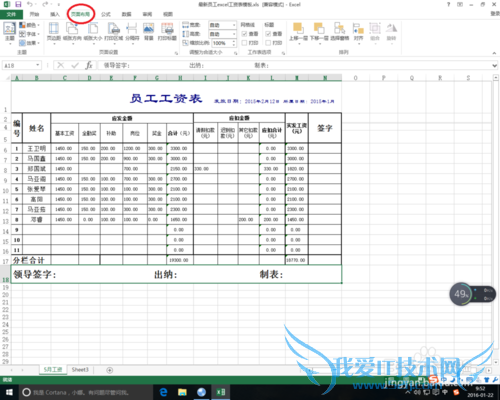
Task: Click the Save icon in quick access toolbar
Action: [x=18, y=4]
